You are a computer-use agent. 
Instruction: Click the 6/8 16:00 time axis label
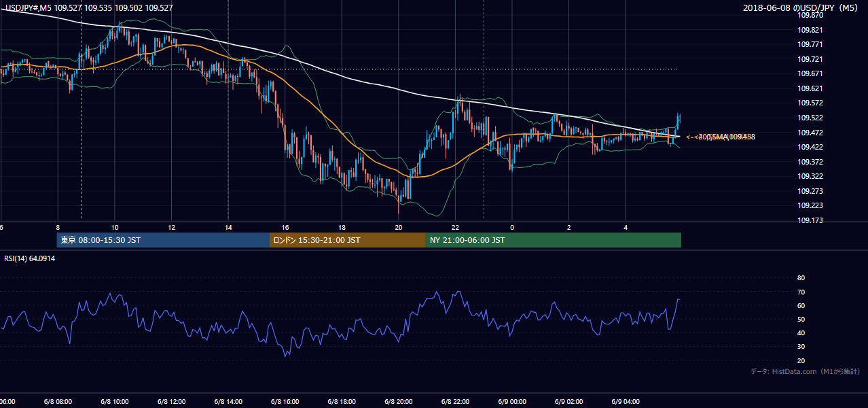(x=285, y=401)
